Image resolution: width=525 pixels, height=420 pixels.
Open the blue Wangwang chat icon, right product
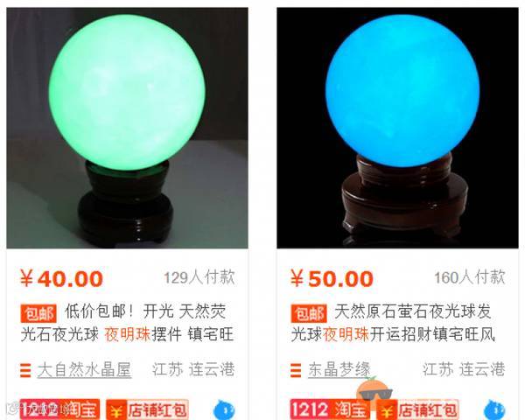tap(494, 410)
